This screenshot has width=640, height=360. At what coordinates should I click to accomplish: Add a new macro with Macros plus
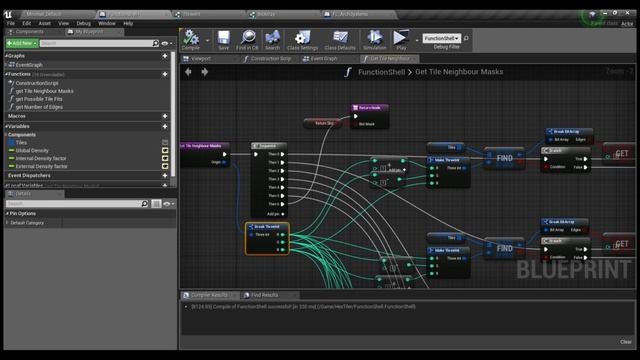point(165,116)
